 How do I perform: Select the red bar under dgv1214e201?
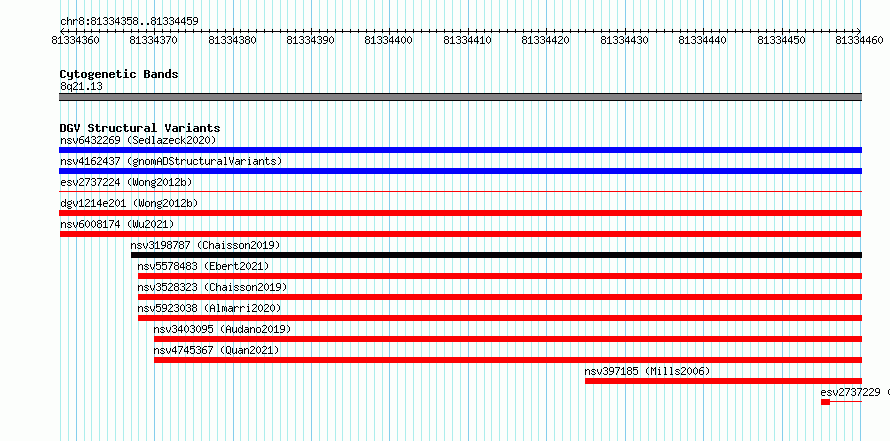tap(460, 213)
